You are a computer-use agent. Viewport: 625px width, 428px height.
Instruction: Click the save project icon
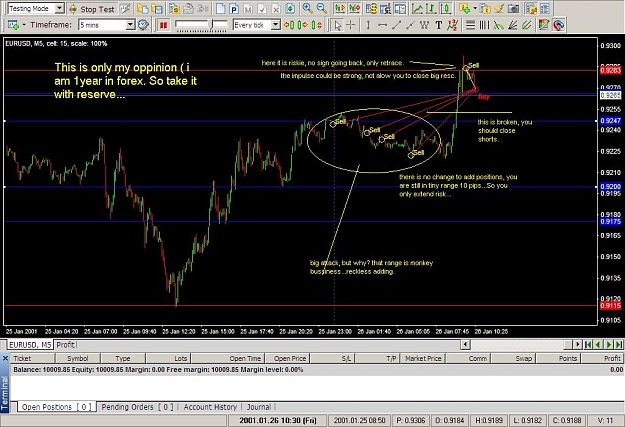pos(157,9)
